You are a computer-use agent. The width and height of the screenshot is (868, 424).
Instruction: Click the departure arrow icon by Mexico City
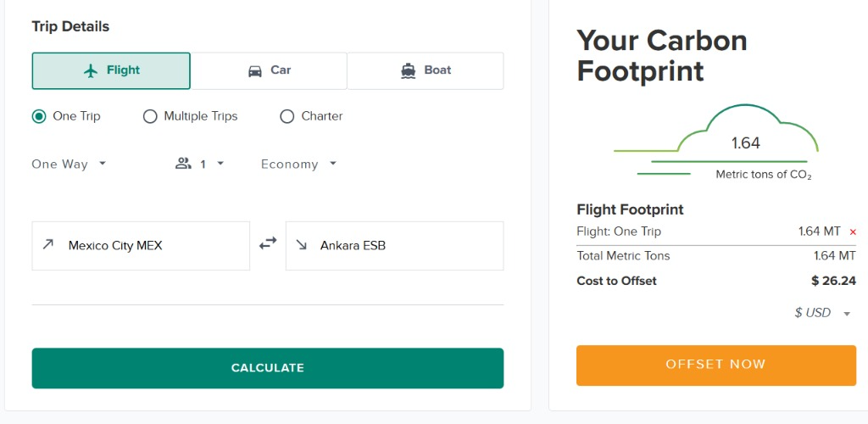tap(47, 244)
